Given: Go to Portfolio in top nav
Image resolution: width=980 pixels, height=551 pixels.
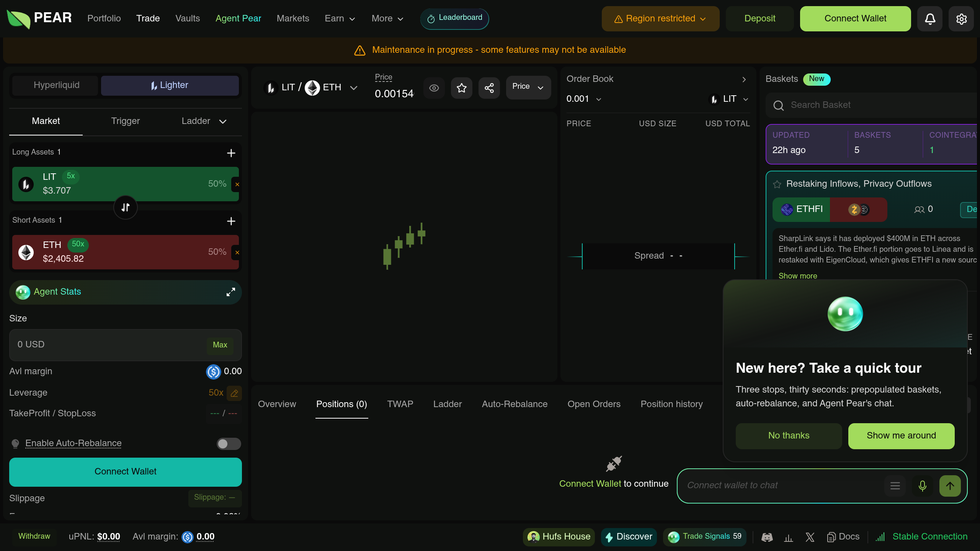Looking at the screenshot, I should pyautogui.click(x=104, y=18).
